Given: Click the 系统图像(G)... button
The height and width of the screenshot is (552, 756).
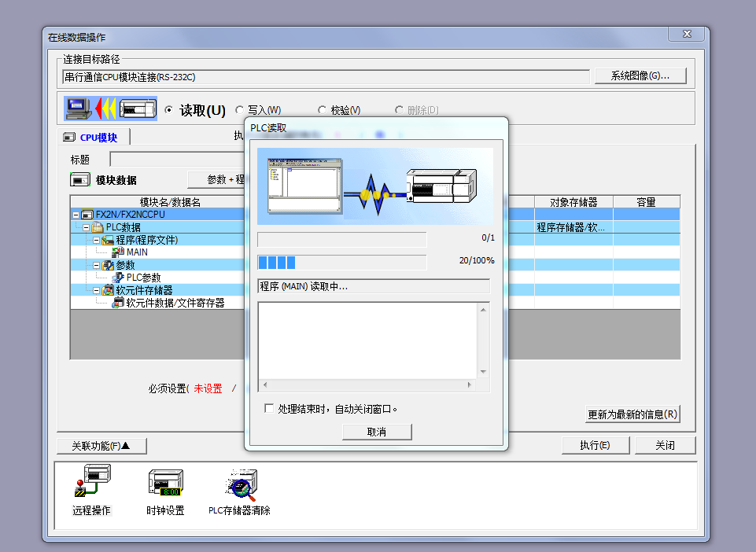Looking at the screenshot, I should point(640,76).
